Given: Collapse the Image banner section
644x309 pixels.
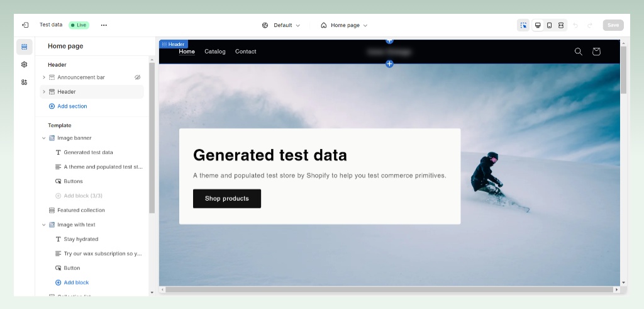Looking at the screenshot, I should tap(44, 138).
